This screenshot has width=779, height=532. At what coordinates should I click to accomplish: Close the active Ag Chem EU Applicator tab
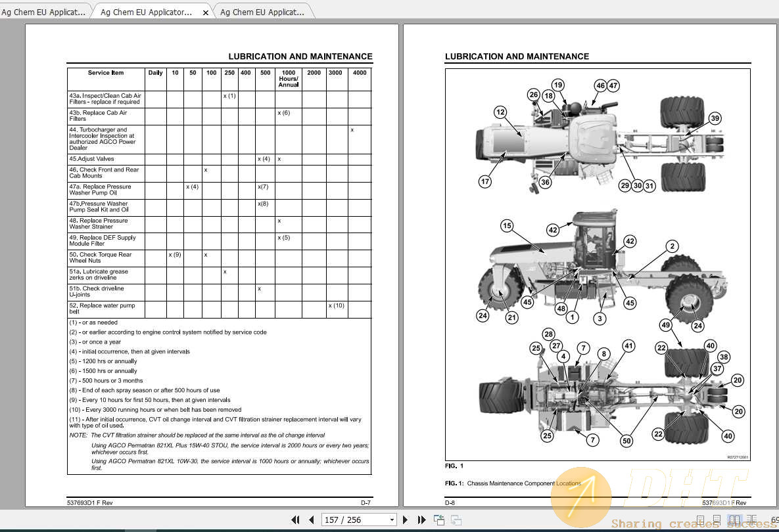point(206,12)
